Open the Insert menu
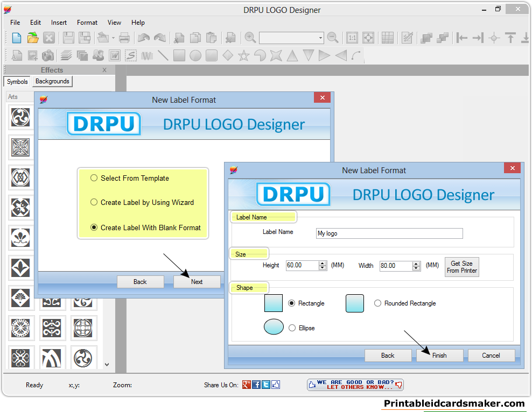 point(59,23)
